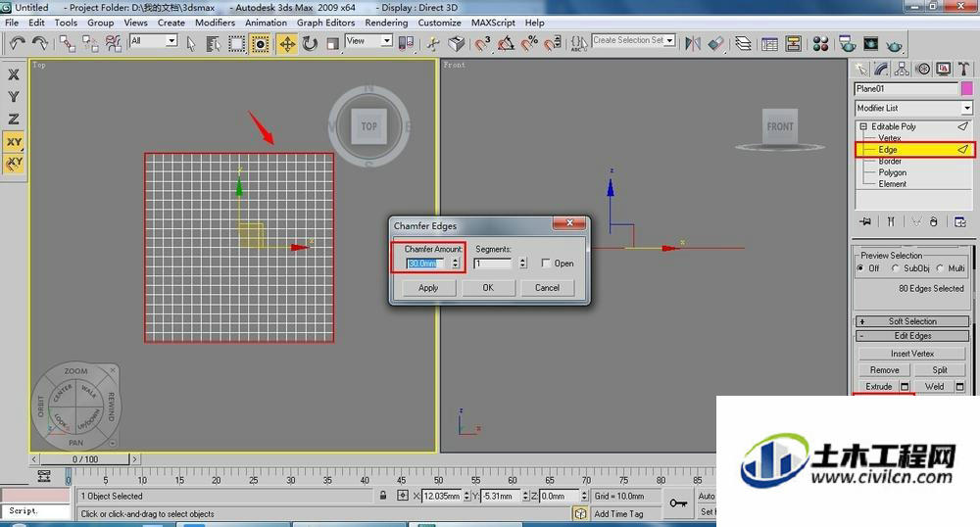Click the Insert Vertex button

point(912,354)
